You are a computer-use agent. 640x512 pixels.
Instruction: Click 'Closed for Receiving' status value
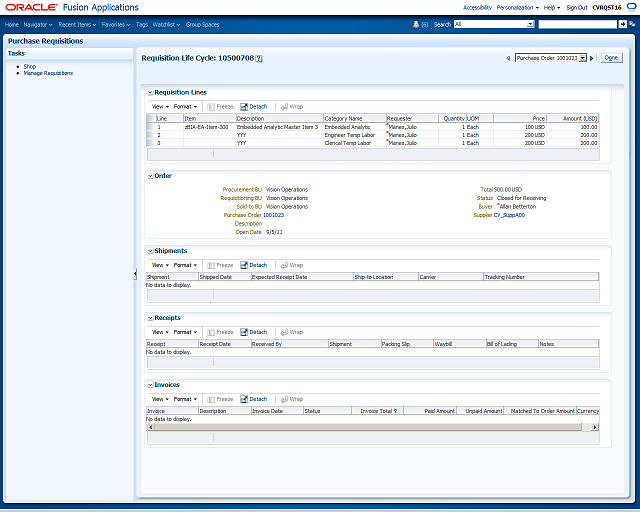[521, 198]
